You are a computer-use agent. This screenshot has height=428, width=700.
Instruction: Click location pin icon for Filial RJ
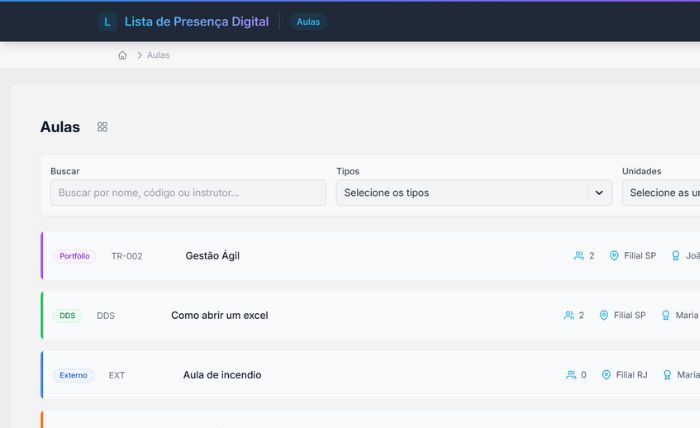(606, 375)
